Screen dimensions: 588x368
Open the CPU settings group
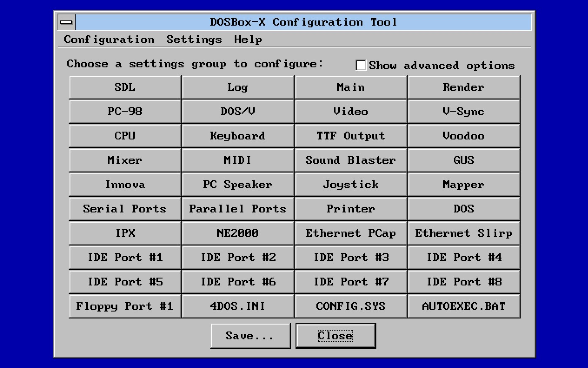tap(125, 136)
